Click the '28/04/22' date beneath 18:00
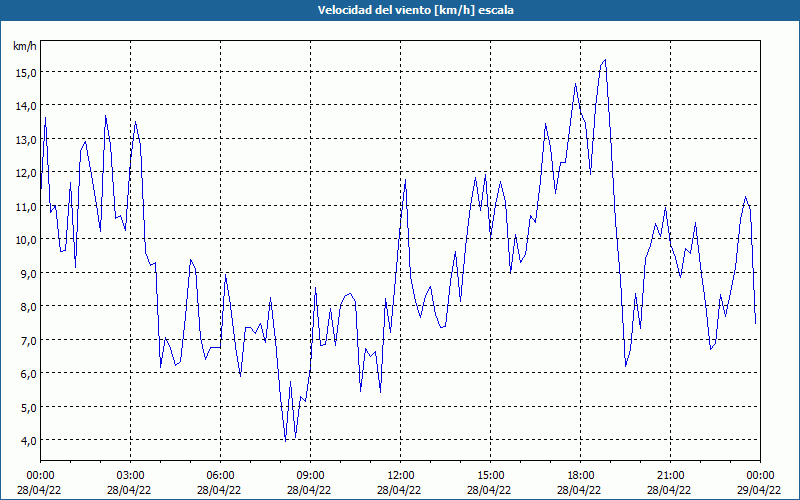Viewport: 800px width, 500px height. pyautogui.click(x=579, y=490)
